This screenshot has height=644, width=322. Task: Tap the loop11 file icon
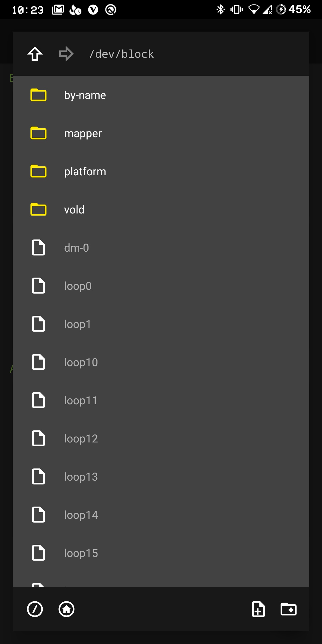38,400
